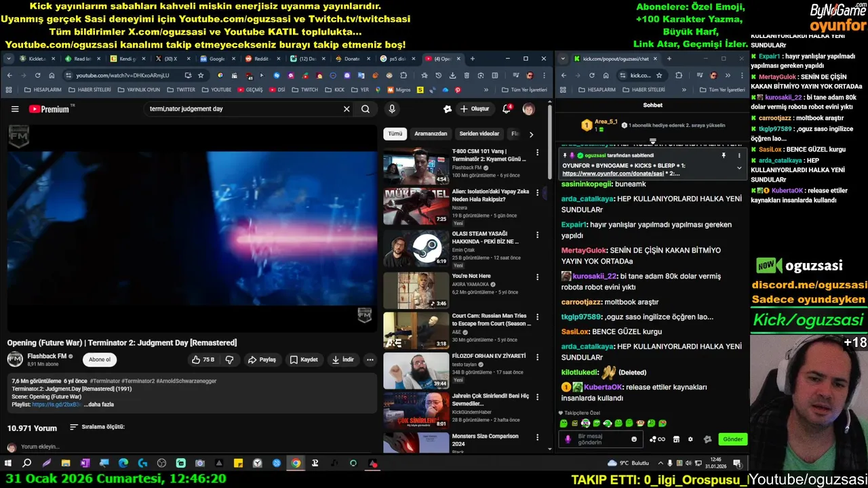Subscribe via Abone ol button

[x=100, y=360]
